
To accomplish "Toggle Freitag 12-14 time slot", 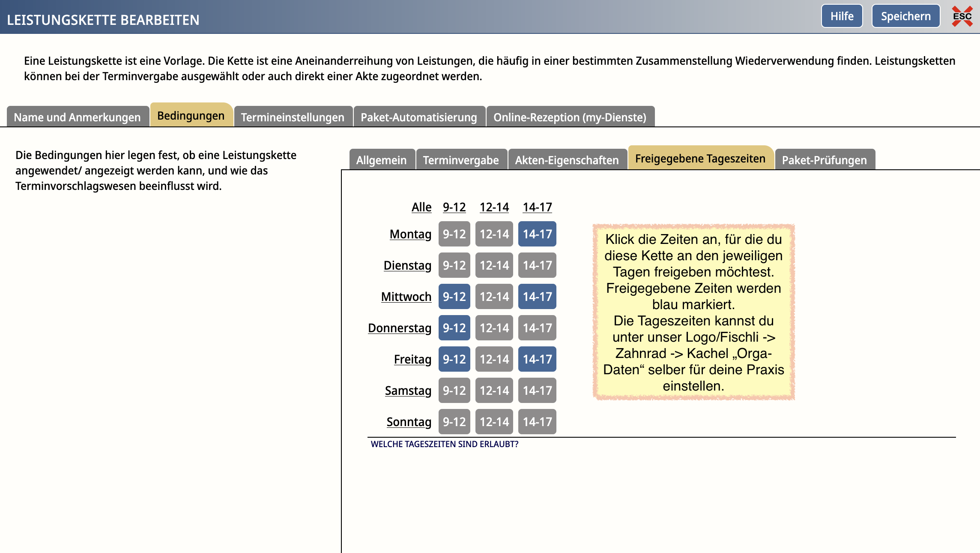I will [x=494, y=359].
